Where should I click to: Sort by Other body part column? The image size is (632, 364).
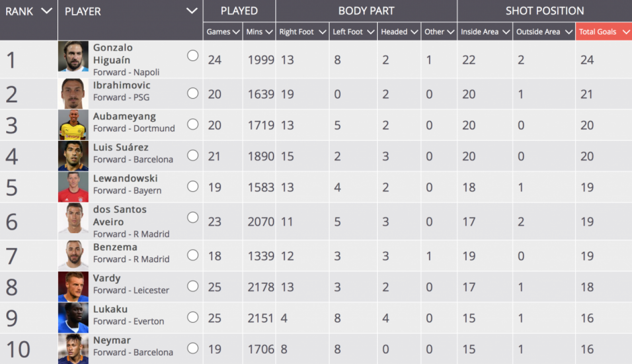click(x=451, y=32)
